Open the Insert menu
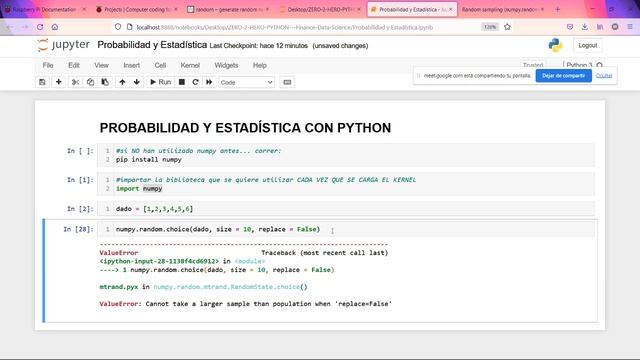Image resolution: width=640 pixels, height=360 pixels. [131, 65]
